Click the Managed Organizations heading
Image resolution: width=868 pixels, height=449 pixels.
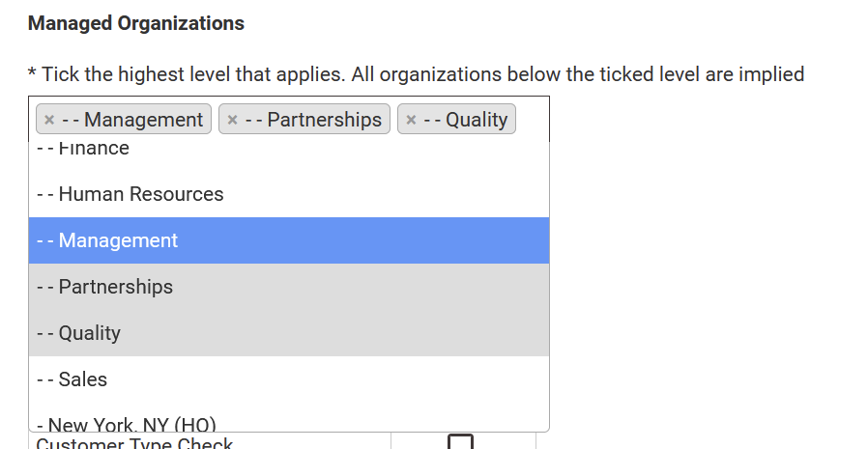tap(135, 23)
